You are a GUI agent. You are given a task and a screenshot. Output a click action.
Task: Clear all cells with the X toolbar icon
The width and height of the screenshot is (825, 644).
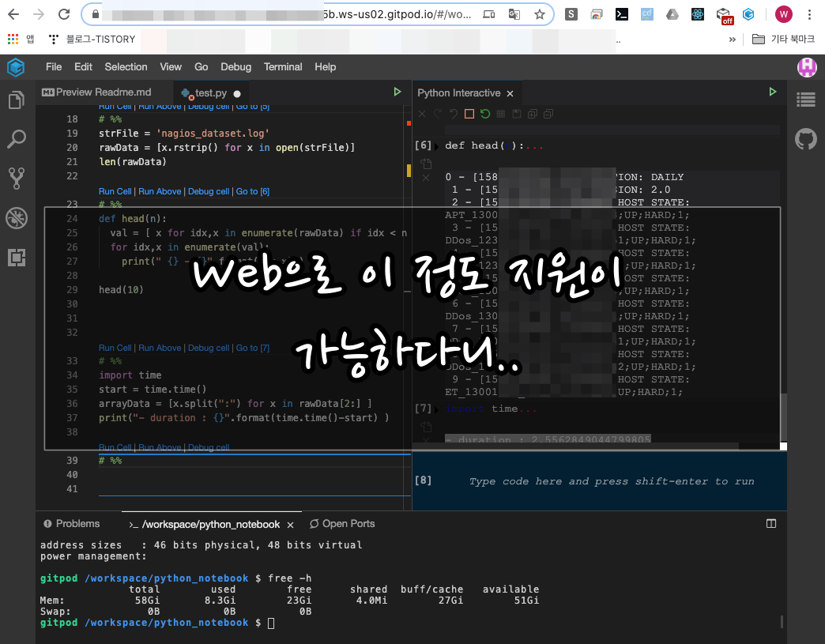coord(422,114)
